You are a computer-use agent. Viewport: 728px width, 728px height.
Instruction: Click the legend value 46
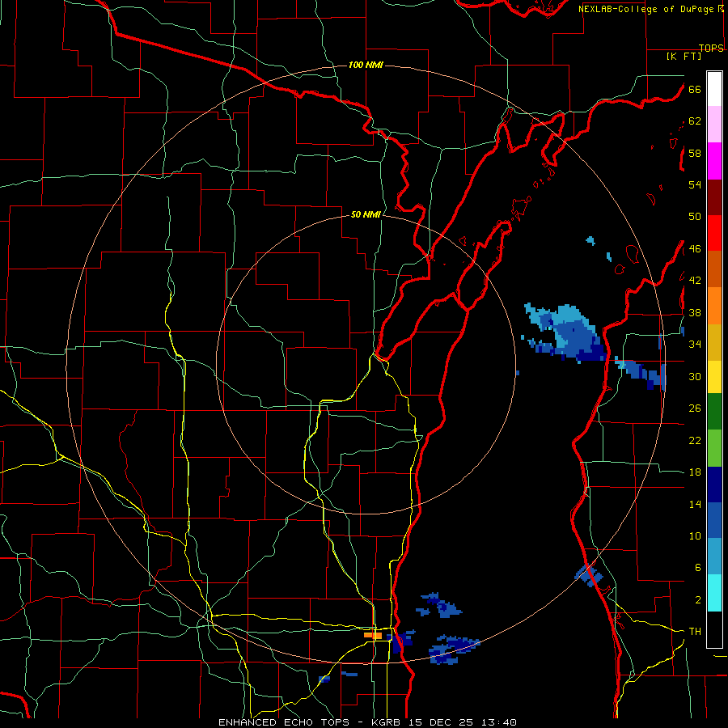[695, 248]
